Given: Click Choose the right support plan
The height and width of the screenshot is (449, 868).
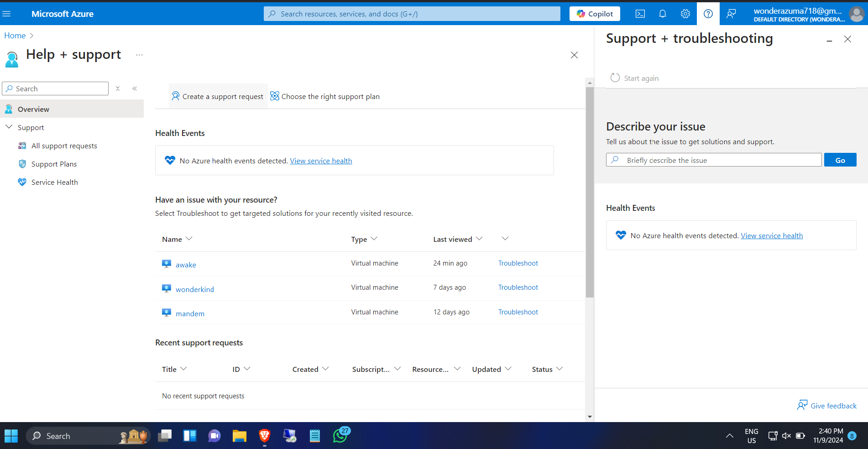Looking at the screenshot, I should pos(325,96).
